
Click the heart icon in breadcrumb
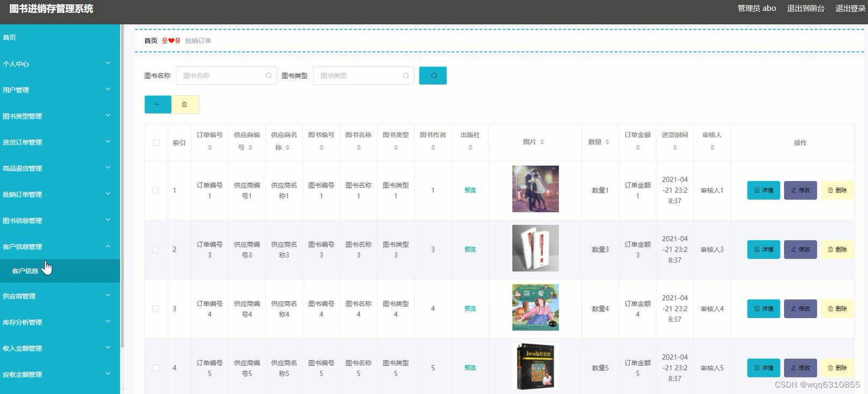171,40
